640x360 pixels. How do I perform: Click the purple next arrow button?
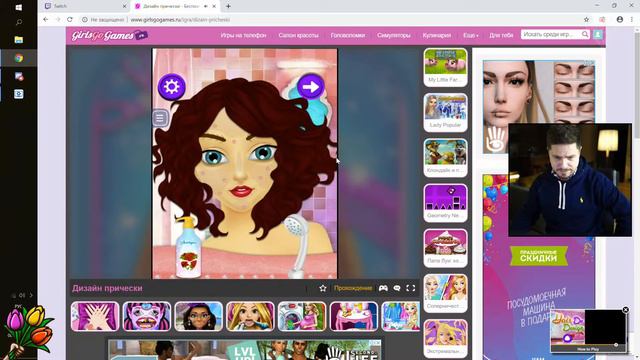[311, 87]
